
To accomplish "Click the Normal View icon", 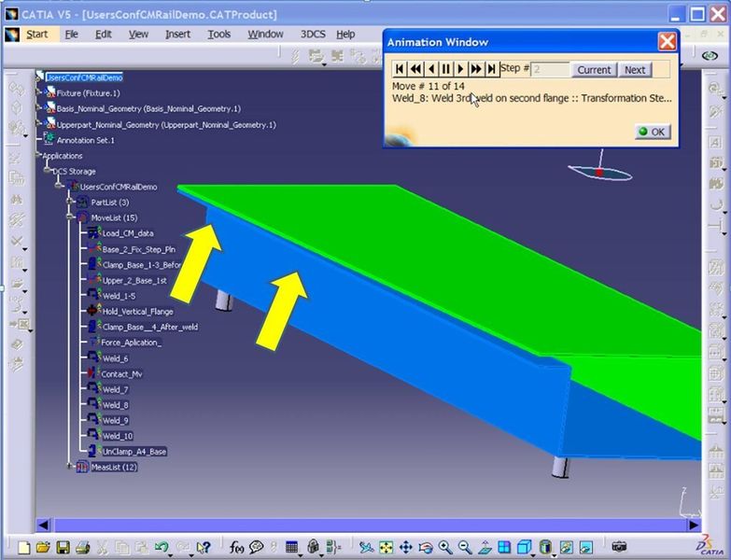I will 485,547.
